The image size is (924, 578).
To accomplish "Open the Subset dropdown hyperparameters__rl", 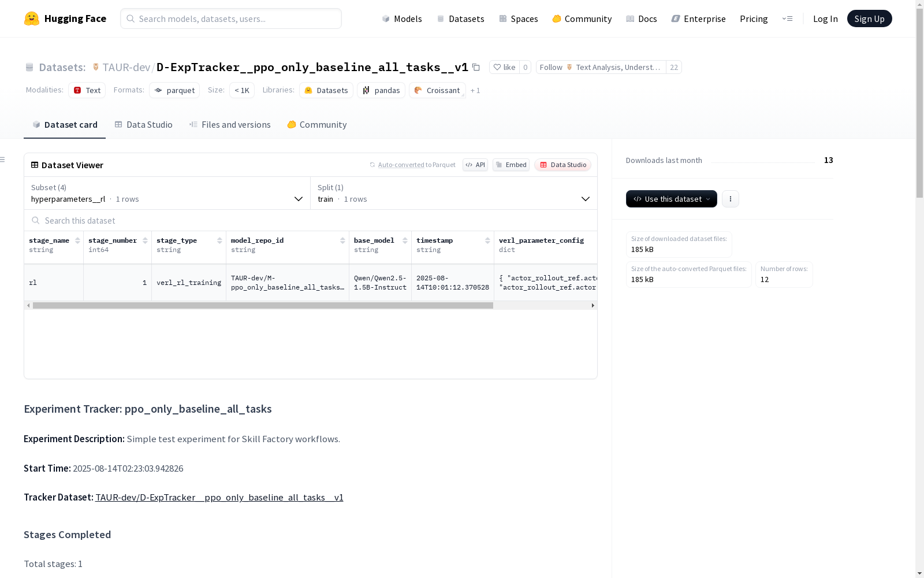I will pyautogui.click(x=167, y=193).
